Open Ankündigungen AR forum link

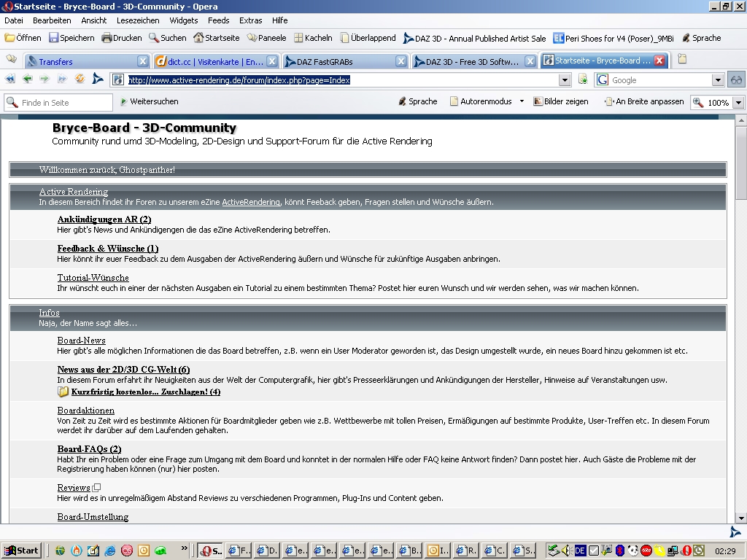(x=104, y=219)
